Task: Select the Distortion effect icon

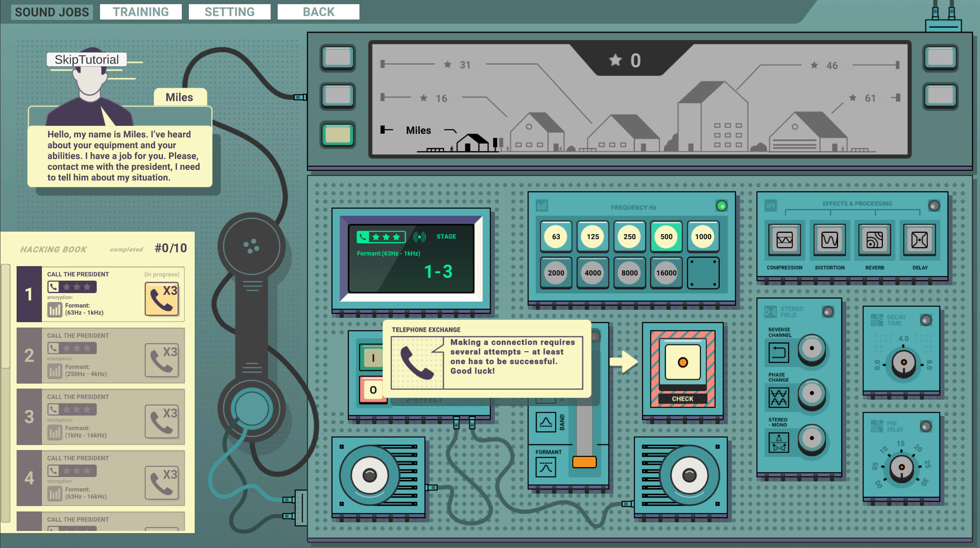Action: click(x=829, y=240)
